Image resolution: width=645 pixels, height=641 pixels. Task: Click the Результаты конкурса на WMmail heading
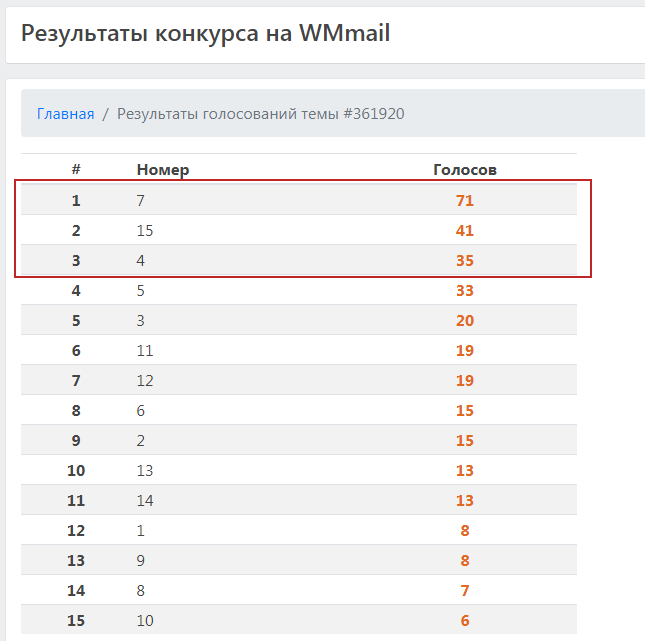(205, 33)
